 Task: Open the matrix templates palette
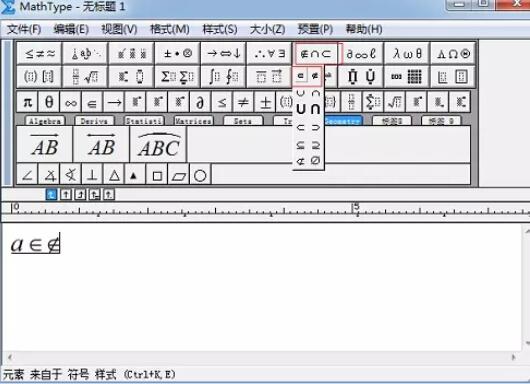pos(407,77)
